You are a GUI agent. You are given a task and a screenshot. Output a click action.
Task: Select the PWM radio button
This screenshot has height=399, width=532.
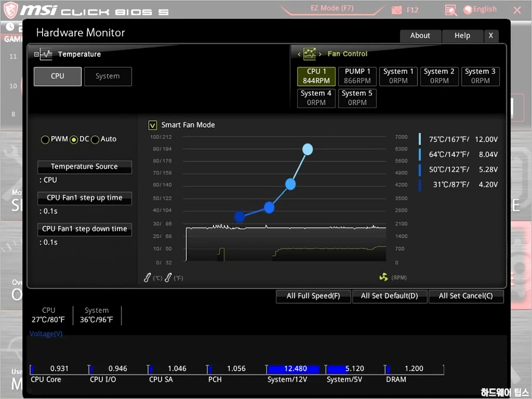pyautogui.click(x=45, y=139)
